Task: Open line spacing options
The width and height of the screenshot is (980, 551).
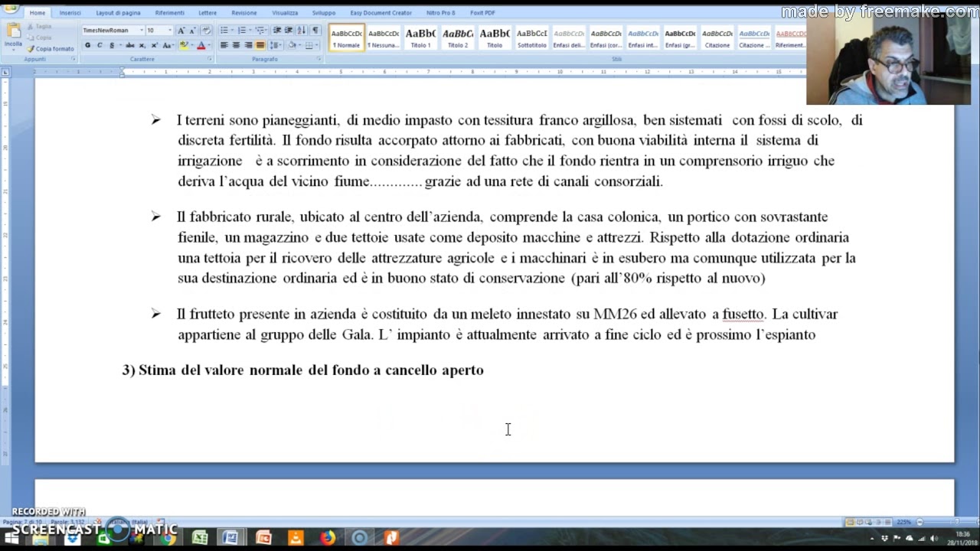Action: click(276, 46)
